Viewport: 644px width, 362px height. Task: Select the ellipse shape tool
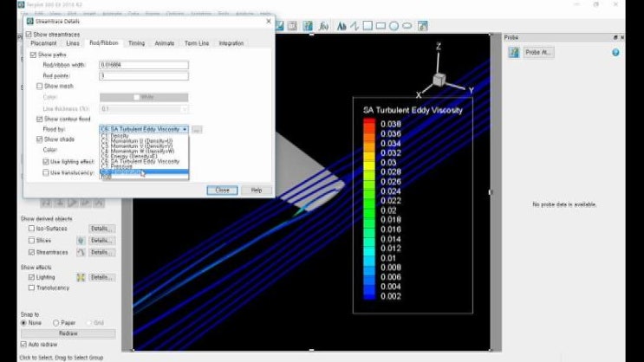tap(407, 26)
